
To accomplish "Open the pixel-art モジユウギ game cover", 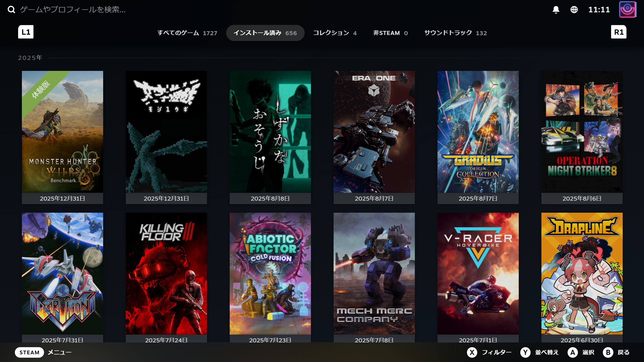I will (x=166, y=132).
